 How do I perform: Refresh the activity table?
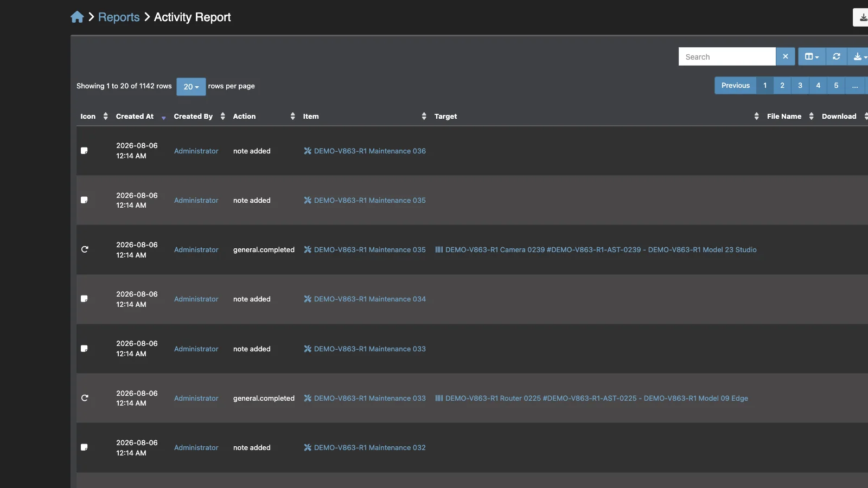837,56
